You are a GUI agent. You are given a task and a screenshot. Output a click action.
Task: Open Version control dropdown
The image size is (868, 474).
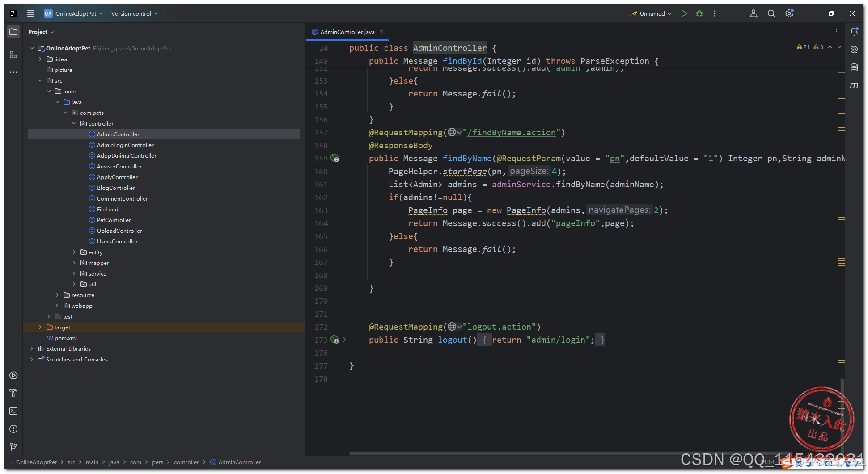(134, 13)
